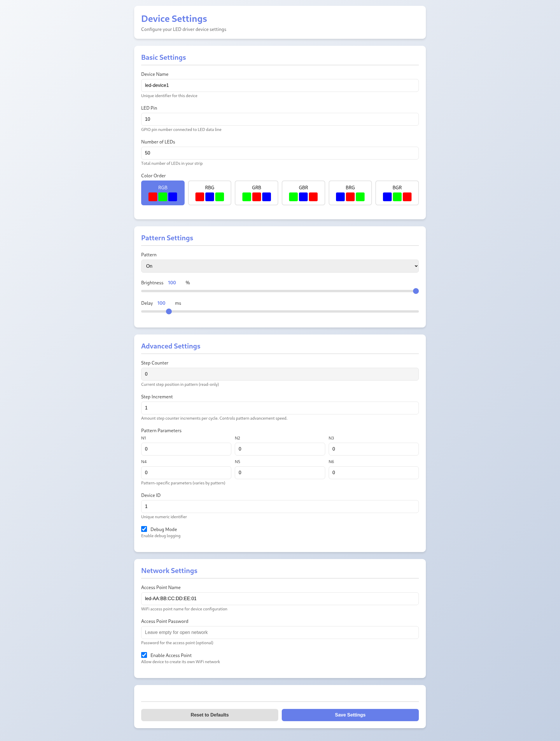The width and height of the screenshot is (560, 741).
Task: Select GBR color order tile
Action: tap(303, 193)
